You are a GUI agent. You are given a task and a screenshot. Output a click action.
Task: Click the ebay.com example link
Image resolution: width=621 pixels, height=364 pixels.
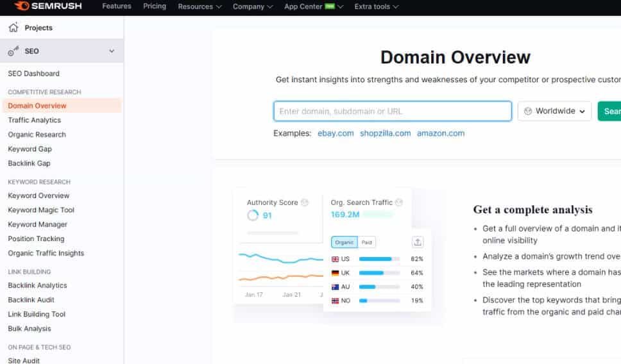point(336,133)
